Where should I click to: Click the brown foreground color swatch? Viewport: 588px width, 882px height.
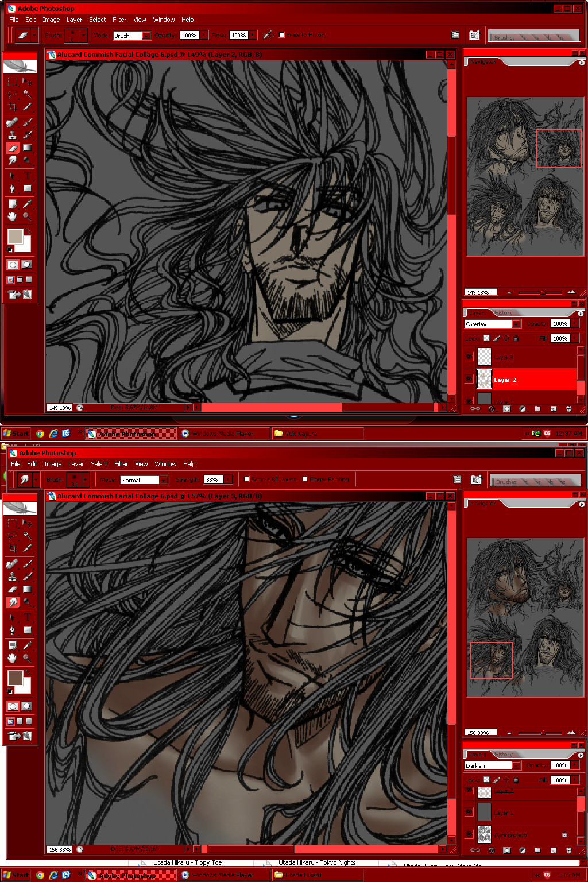[x=15, y=678]
